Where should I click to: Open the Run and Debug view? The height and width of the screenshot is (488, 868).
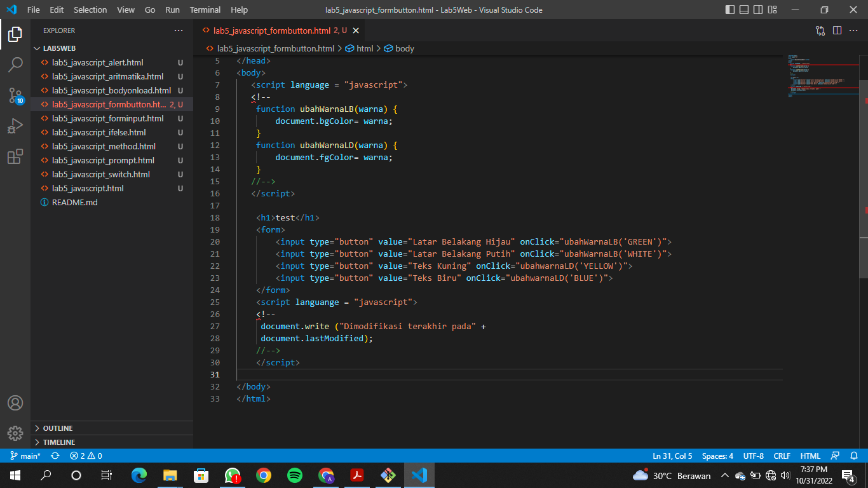(15, 126)
